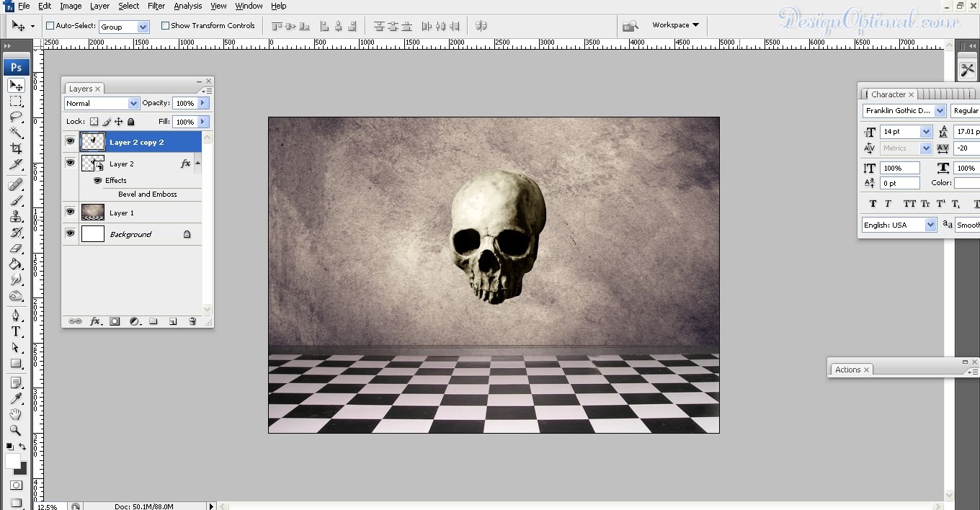The image size is (980, 510).
Task: Select the Healing Brush tool
Action: tap(16, 185)
